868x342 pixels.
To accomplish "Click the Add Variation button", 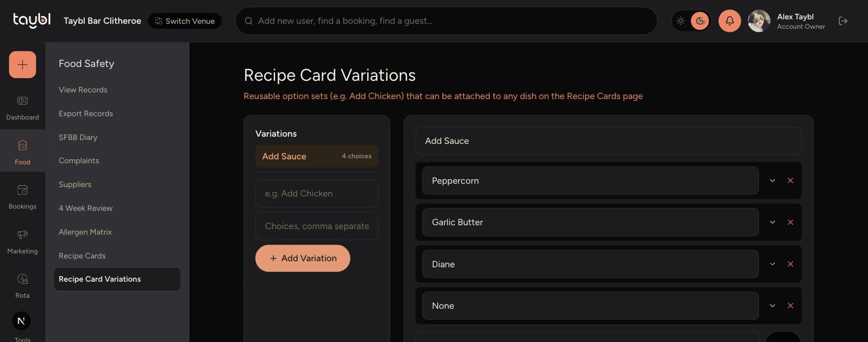I will 303,258.
